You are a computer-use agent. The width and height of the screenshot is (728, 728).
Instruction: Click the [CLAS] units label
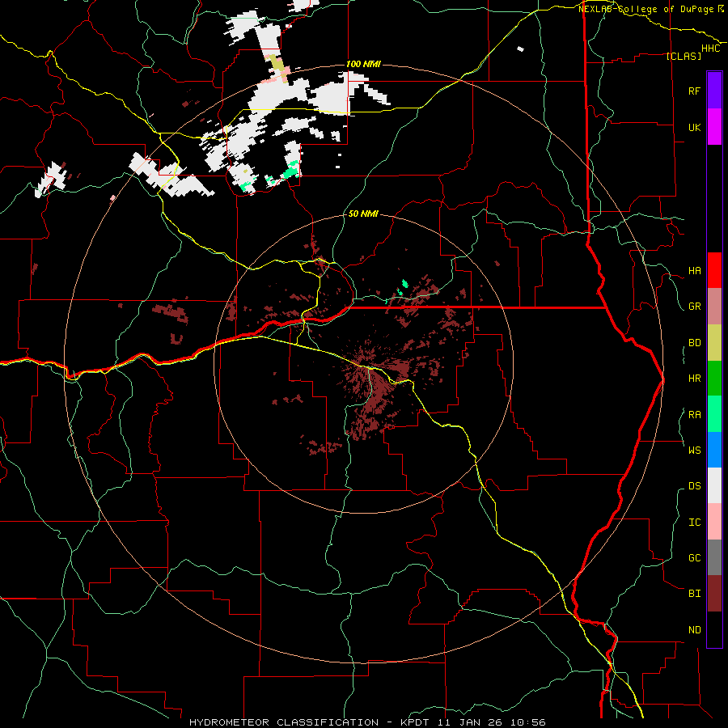coord(684,57)
